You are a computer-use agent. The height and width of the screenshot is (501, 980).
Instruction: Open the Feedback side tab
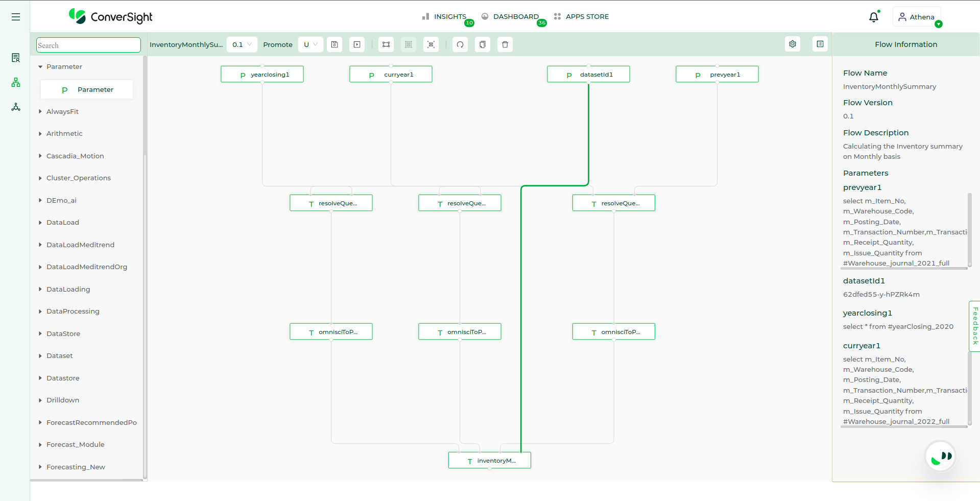974,326
